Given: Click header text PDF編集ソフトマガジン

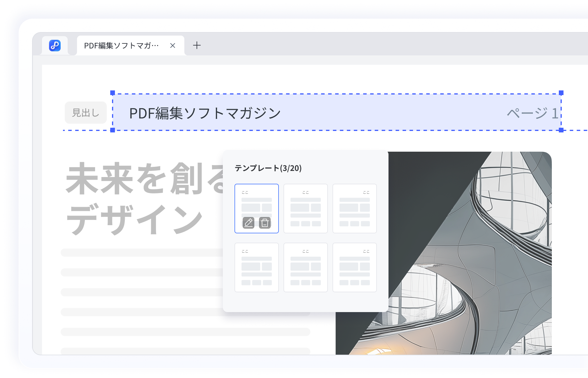Looking at the screenshot, I should click(x=205, y=113).
